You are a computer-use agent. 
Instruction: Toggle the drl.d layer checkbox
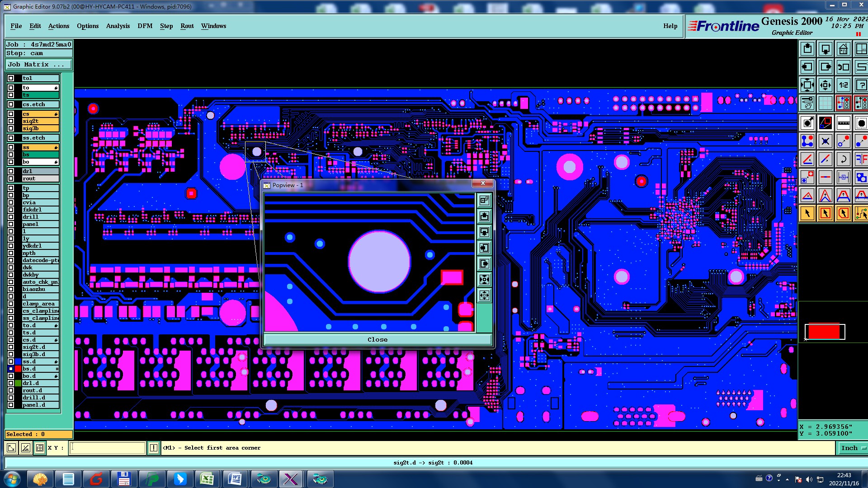pos(11,383)
